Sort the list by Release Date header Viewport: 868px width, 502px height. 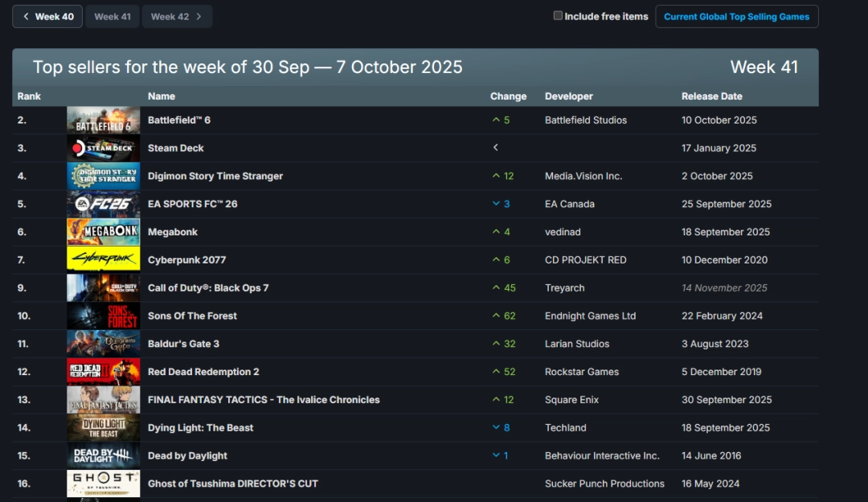click(x=711, y=96)
